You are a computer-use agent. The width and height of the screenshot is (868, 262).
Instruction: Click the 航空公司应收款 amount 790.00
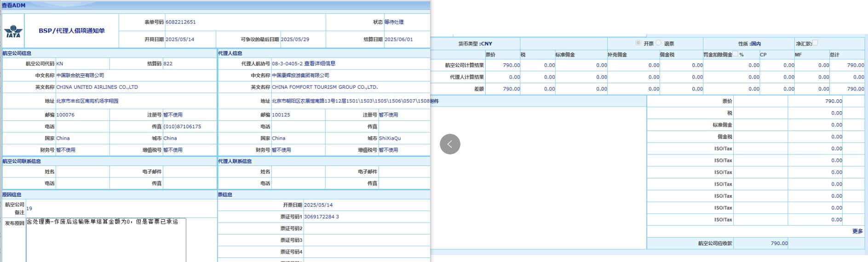779,243
